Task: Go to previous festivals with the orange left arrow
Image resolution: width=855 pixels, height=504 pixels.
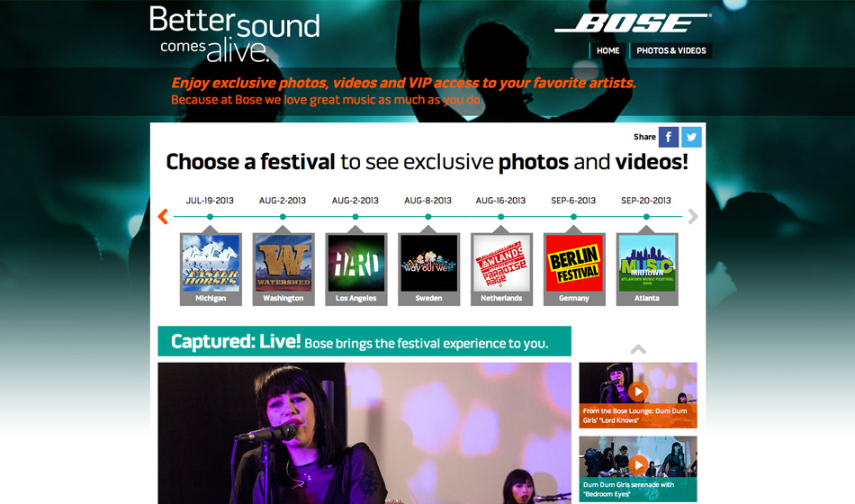Action: tap(163, 217)
